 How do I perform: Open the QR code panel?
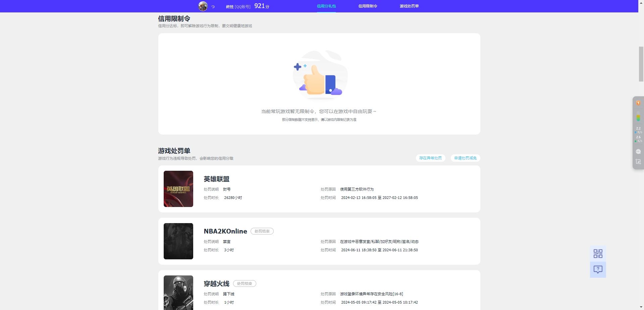[599, 254]
